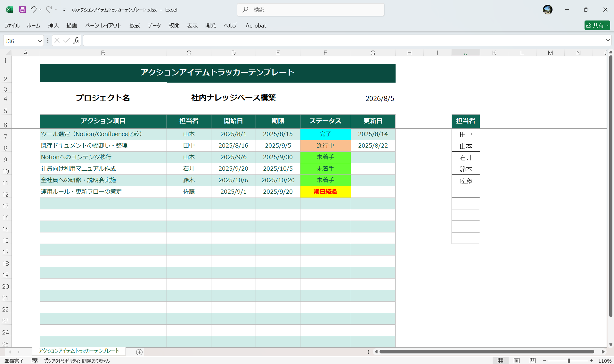Click the zoom slider handle
The height and width of the screenshot is (364, 614).
click(x=569, y=361)
